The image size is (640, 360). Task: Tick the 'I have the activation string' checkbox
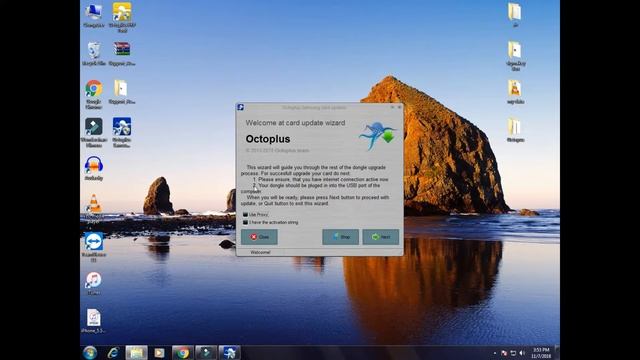pyautogui.click(x=245, y=222)
